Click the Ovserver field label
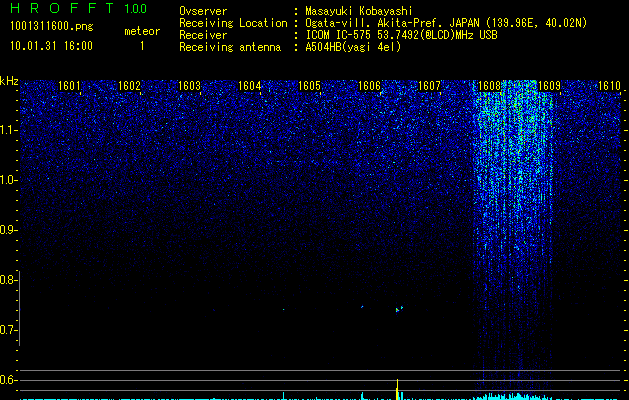Viewport: 629px width, 400px height. pyautogui.click(x=203, y=11)
